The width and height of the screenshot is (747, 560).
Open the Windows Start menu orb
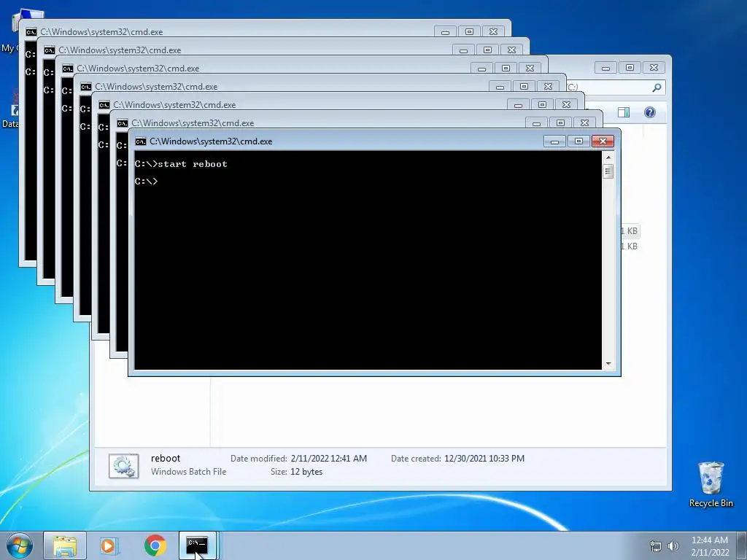(x=20, y=545)
